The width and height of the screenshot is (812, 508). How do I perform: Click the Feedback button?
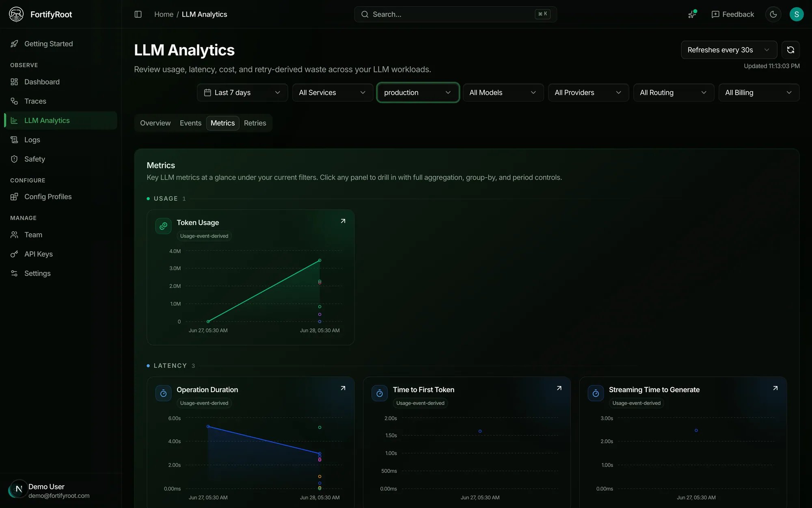pyautogui.click(x=732, y=14)
